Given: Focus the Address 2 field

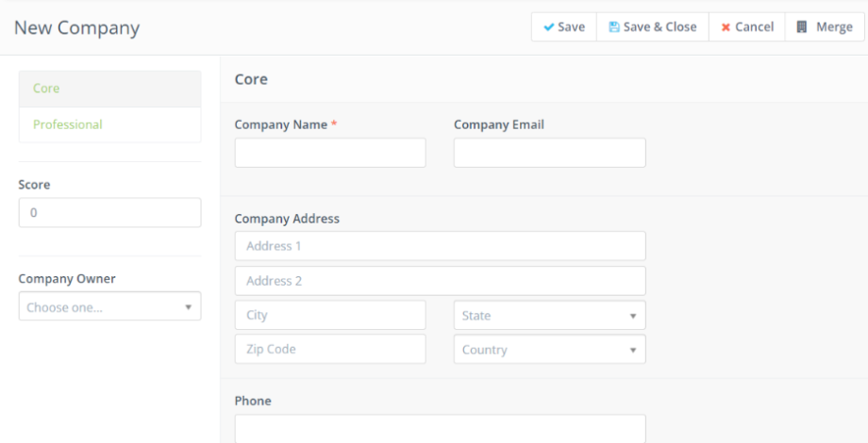Looking at the screenshot, I should point(440,281).
